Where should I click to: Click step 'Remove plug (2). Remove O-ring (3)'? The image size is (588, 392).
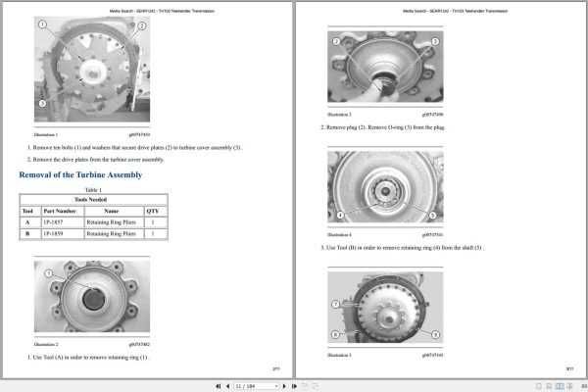point(383,127)
